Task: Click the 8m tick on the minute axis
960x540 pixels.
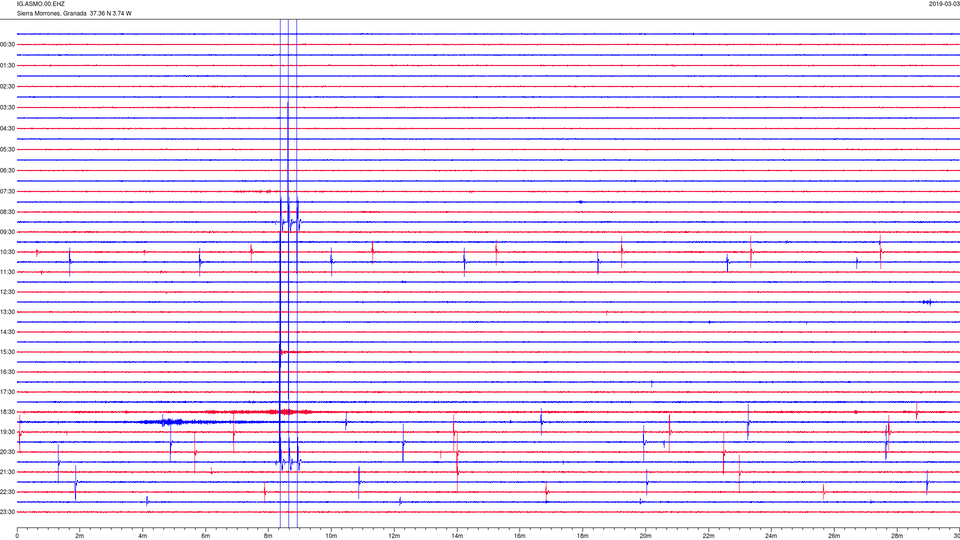Action: click(268, 536)
